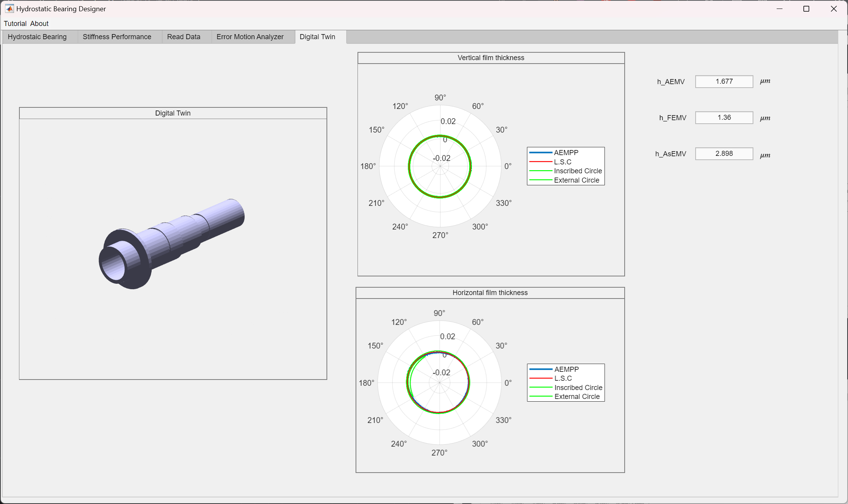Image resolution: width=848 pixels, height=504 pixels.
Task: Click the h_AEMV value field
Action: click(724, 81)
